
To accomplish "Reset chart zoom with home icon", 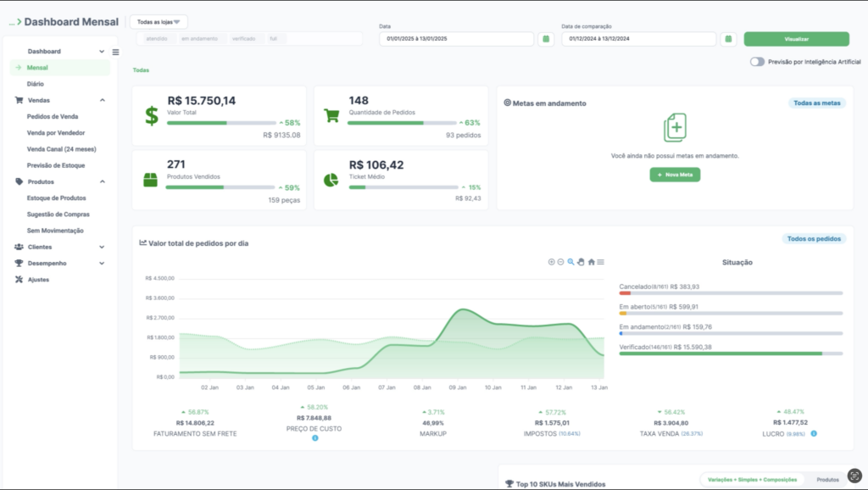I will [x=591, y=262].
